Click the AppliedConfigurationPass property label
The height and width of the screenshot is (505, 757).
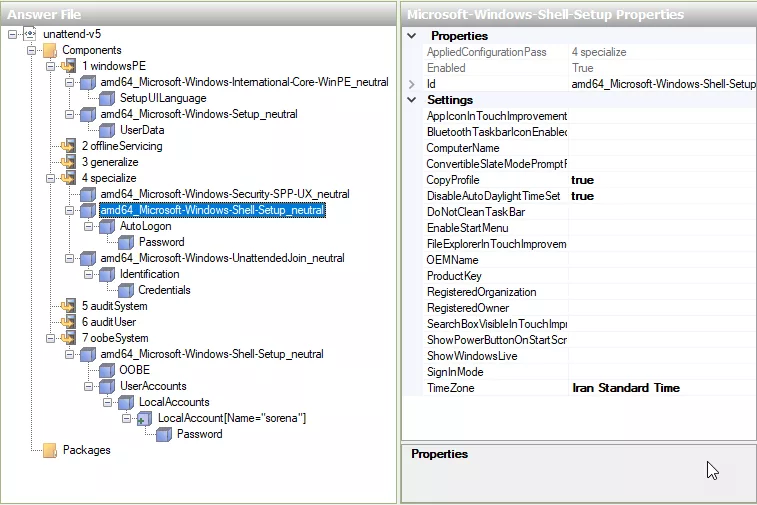pos(486,52)
